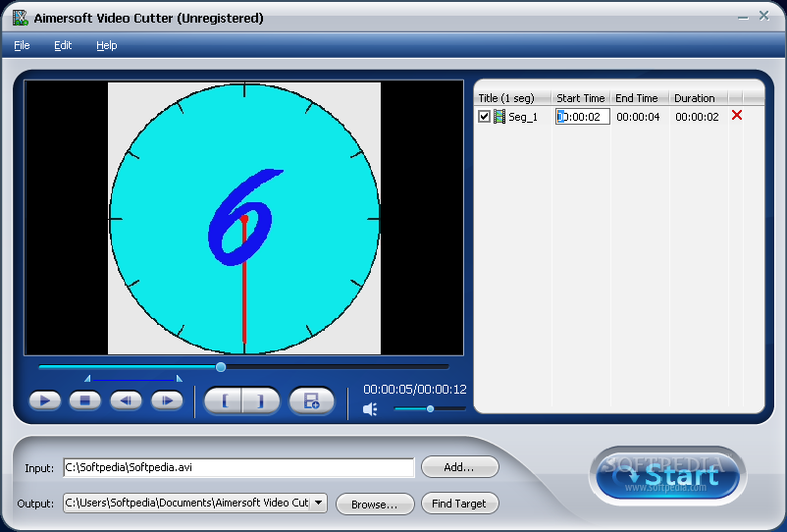The width and height of the screenshot is (787, 532).
Task: Click the segment end trim marker
Action: click(x=180, y=379)
